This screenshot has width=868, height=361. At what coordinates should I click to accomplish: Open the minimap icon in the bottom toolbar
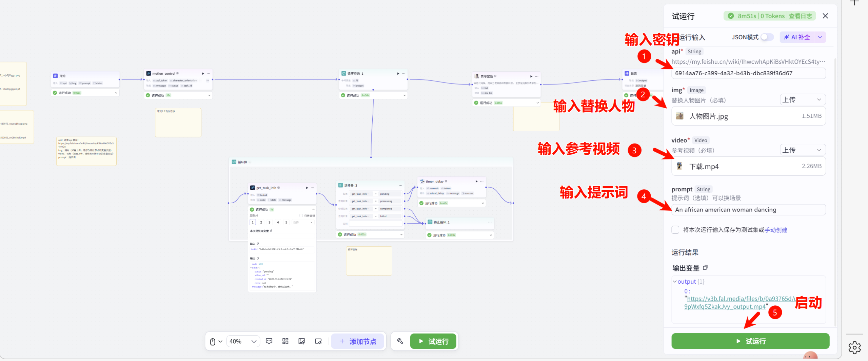point(318,341)
